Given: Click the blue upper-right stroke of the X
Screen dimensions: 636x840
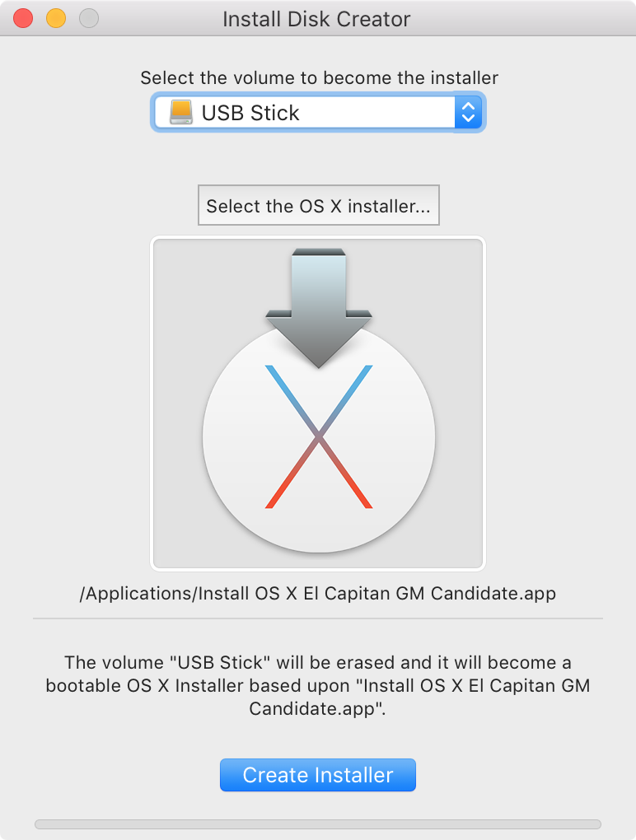Looking at the screenshot, I should [345, 399].
